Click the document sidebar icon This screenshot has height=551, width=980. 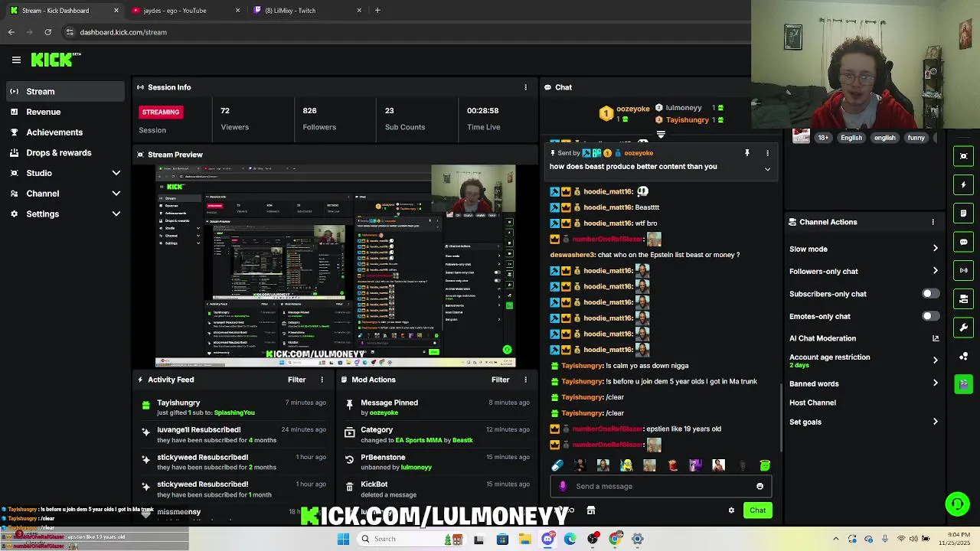pyautogui.click(x=964, y=213)
